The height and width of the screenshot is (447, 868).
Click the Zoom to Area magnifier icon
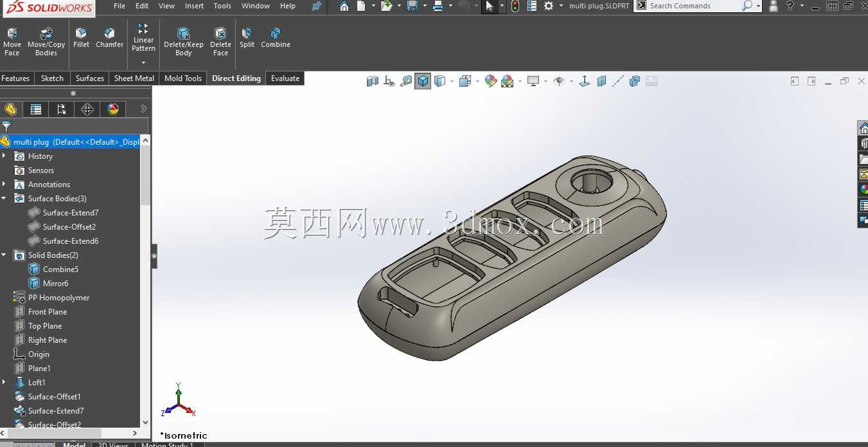coord(406,81)
